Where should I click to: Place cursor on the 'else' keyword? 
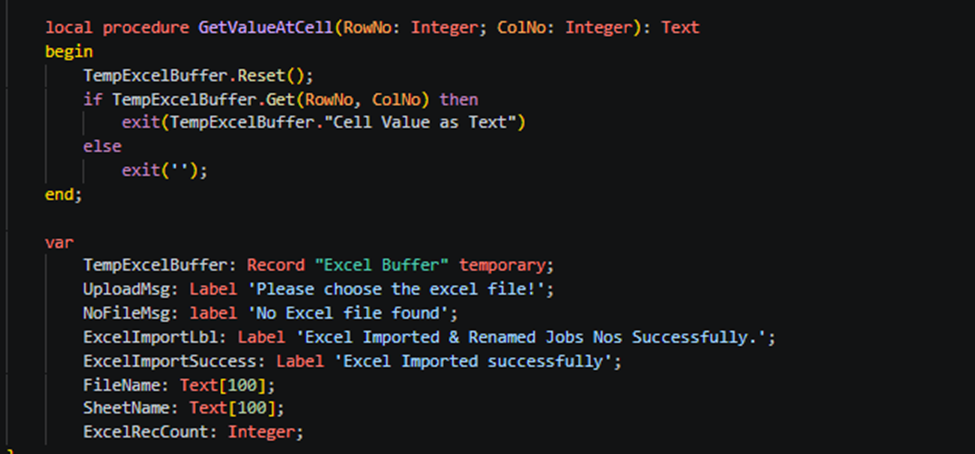[x=102, y=147]
